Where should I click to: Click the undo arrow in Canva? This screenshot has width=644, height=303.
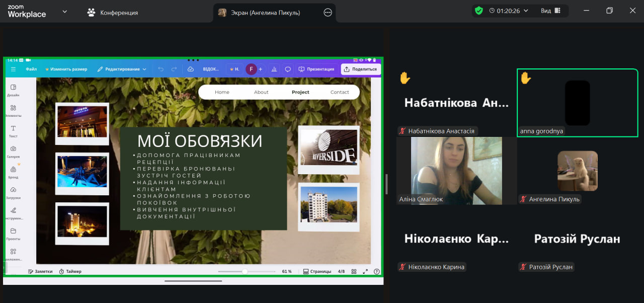coord(160,69)
